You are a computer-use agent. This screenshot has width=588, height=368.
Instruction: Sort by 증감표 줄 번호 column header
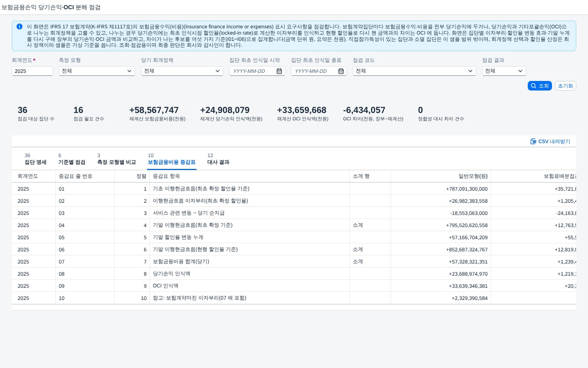click(85, 176)
